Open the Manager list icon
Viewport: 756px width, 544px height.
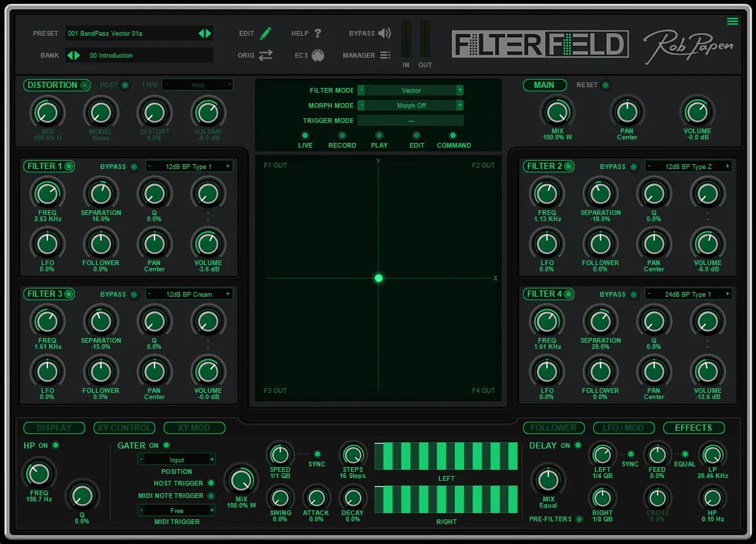[386, 56]
